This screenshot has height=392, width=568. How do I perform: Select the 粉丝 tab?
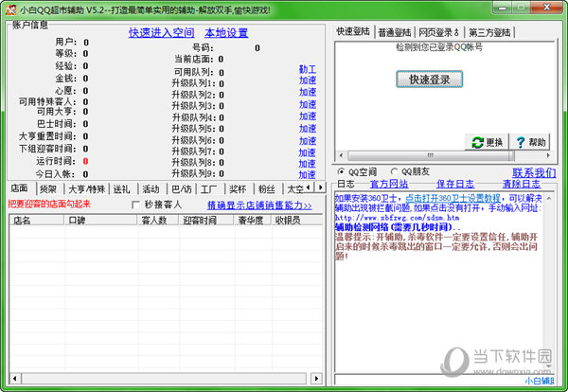click(267, 189)
